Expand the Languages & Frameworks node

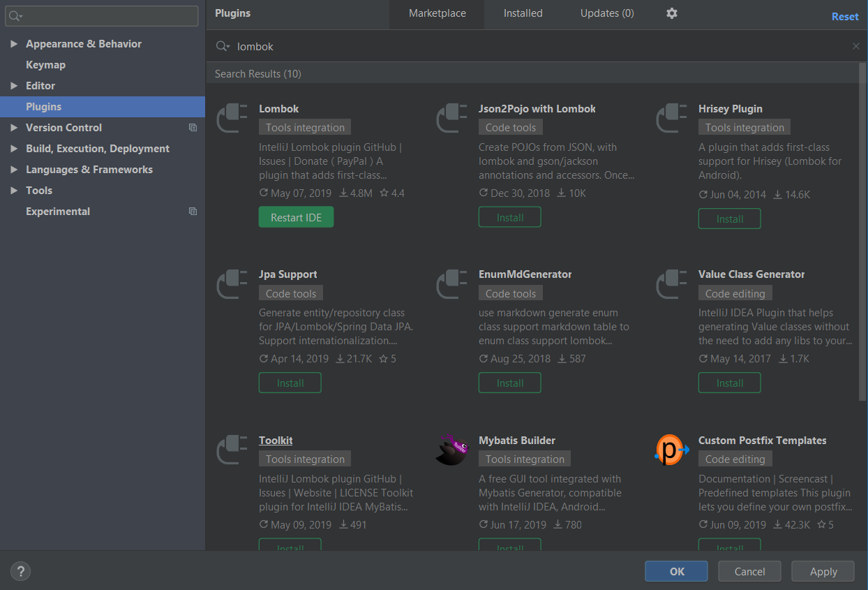[x=14, y=170]
